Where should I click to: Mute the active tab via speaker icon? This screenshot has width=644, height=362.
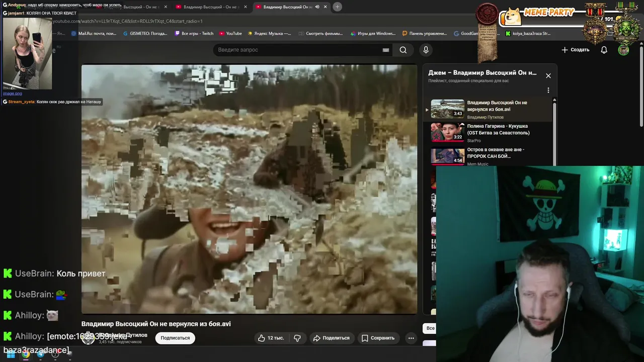tap(317, 7)
